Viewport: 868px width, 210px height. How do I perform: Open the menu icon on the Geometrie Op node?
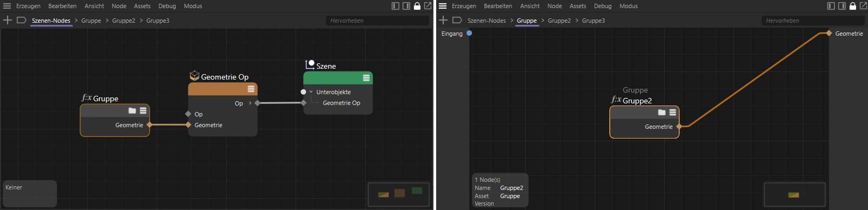click(251, 89)
